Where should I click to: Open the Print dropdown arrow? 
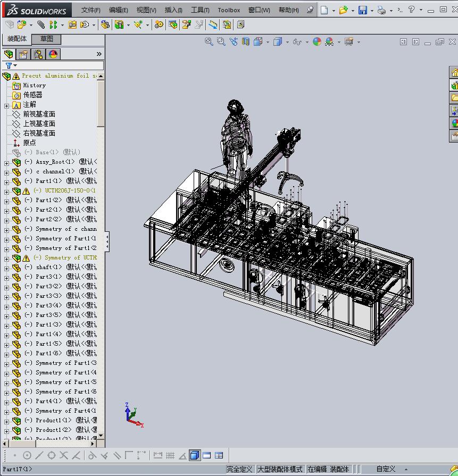[391, 11]
